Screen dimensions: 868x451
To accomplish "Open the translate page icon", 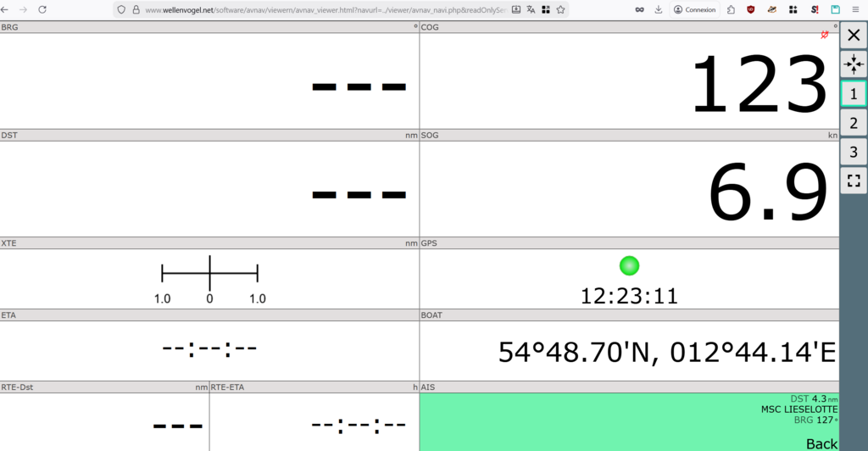I will click(x=531, y=9).
